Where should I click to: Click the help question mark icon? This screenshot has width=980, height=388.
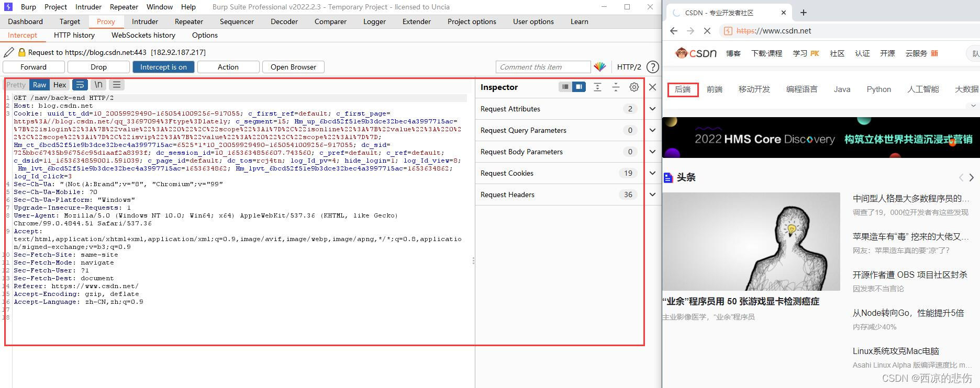(652, 67)
